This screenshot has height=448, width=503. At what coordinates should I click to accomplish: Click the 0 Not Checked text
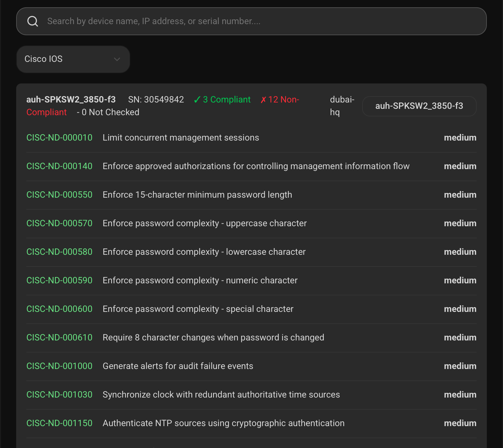(x=108, y=112)
